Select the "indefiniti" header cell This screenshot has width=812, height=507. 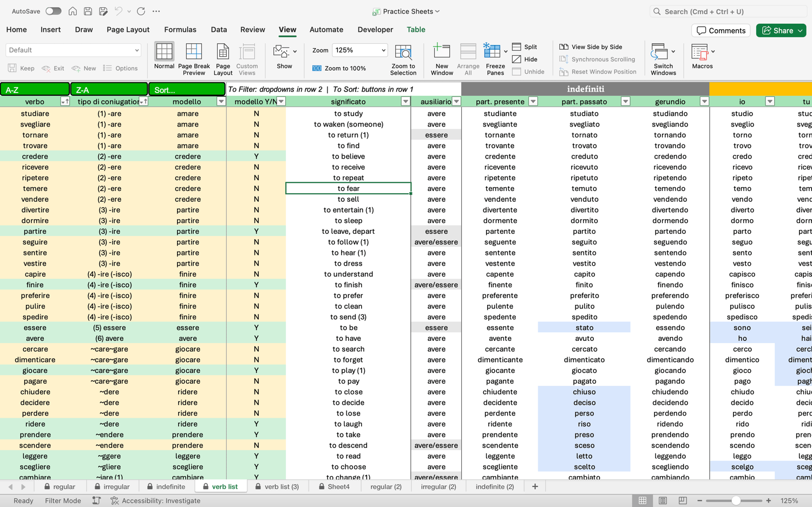(x=585, y=89)
